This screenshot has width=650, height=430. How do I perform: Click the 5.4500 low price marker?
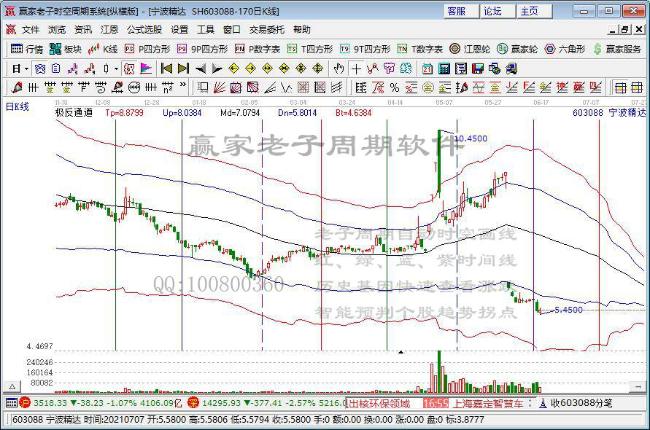pos(568,310)
